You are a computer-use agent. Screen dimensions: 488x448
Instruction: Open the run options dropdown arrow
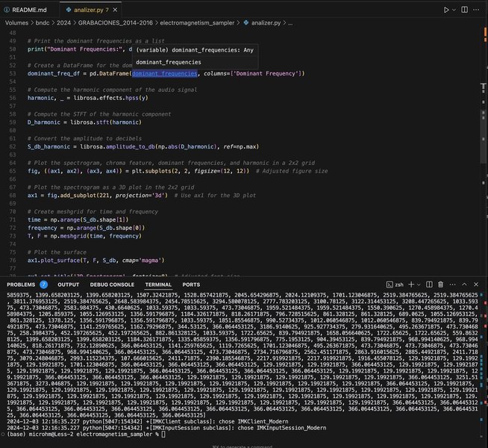click(456, 10)
